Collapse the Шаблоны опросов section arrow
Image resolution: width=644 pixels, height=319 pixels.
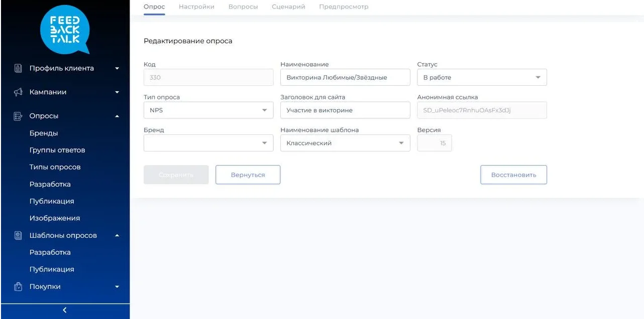(117, 236)
